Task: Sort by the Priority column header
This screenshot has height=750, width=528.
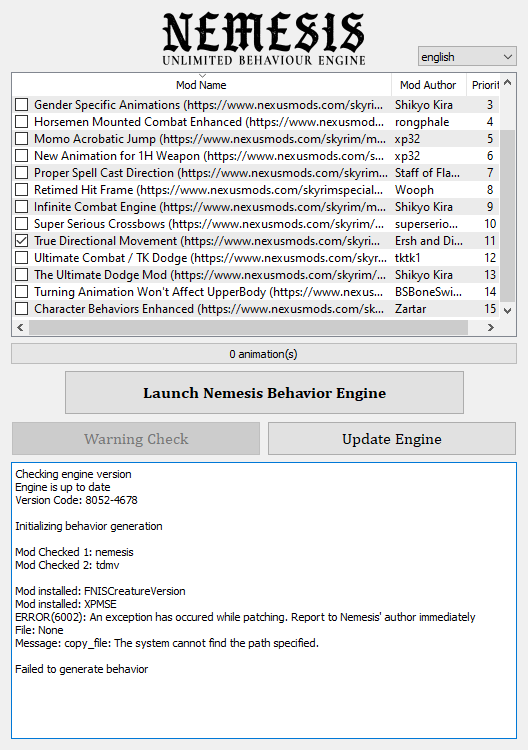Action: point(483,85)
